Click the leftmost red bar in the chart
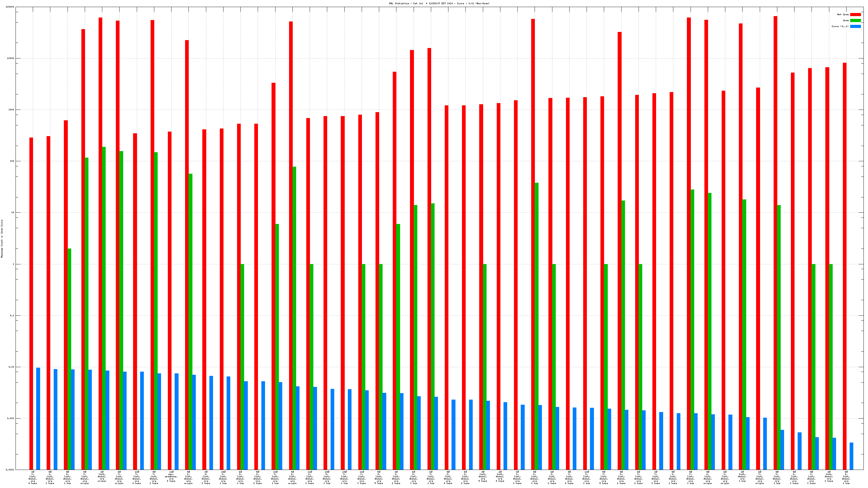 click(x=31, y=303)
